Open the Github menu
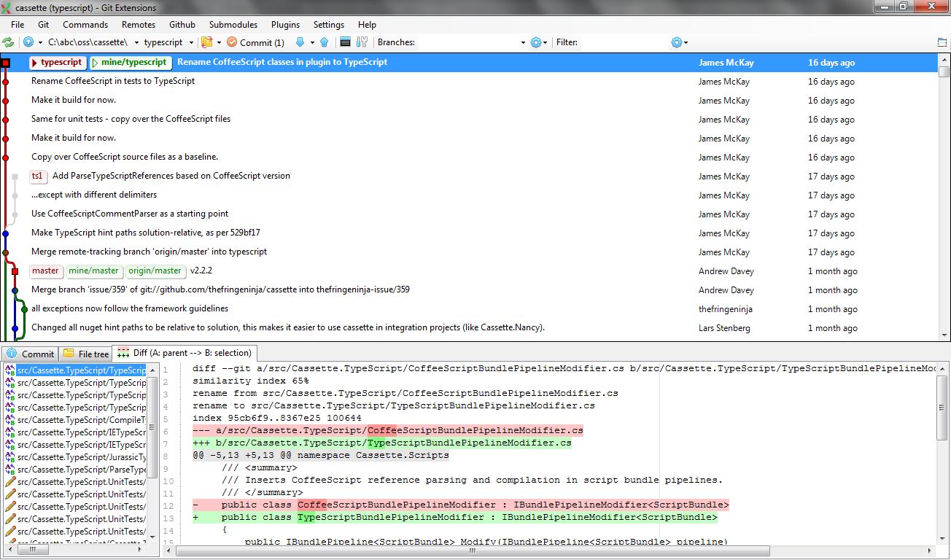 (x=182, y=25)
